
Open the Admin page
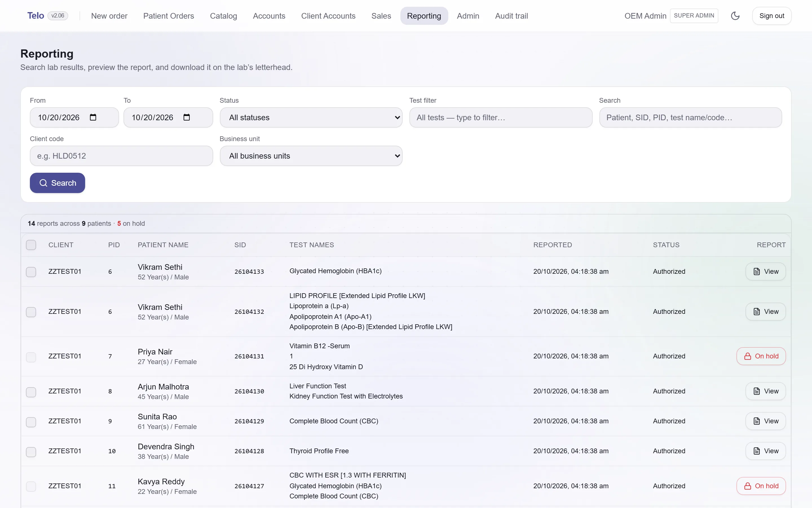click(468, 16)
